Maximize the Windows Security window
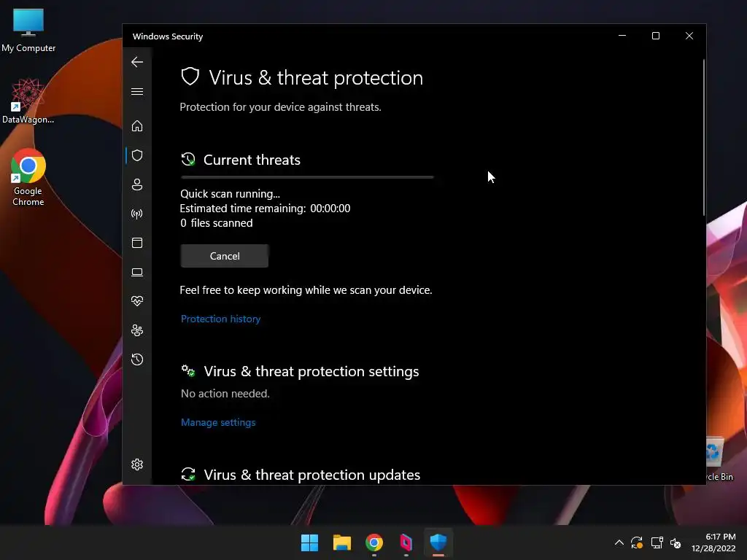The width and height of the screenshot is (747, 560). pyautogui.click(x=656, y=36)
